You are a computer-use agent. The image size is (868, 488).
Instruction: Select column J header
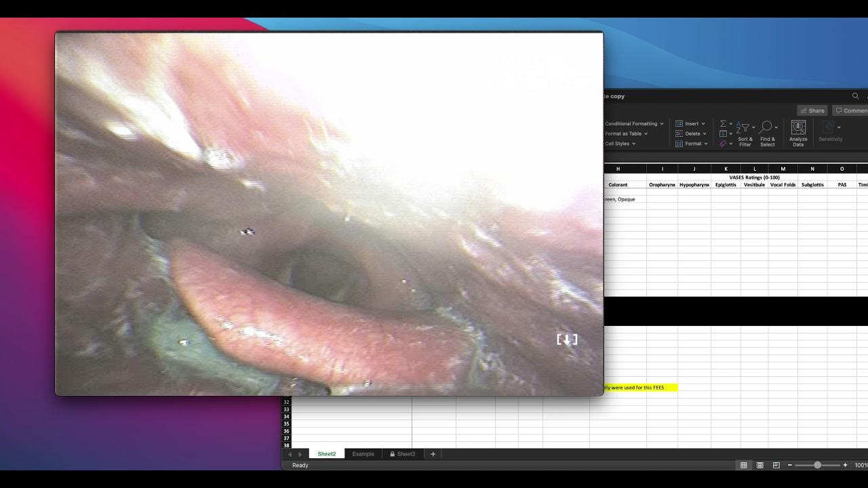click(694, 169)
